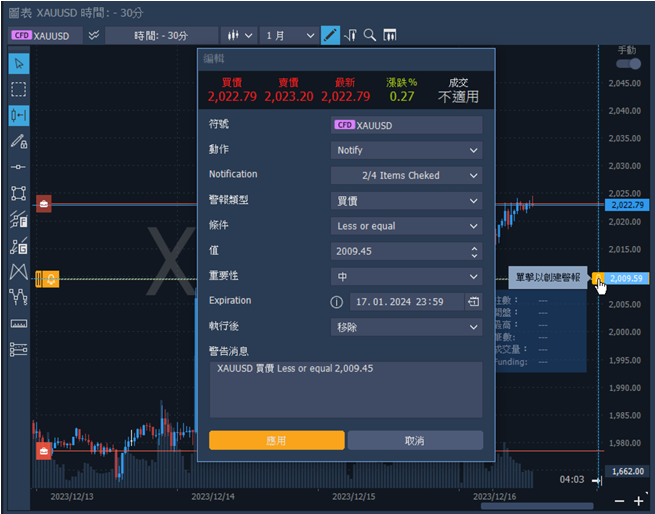
Task: Open the 1月 period dropdown in toolbar
Action: pyautogui.click(x=288, y=35)
